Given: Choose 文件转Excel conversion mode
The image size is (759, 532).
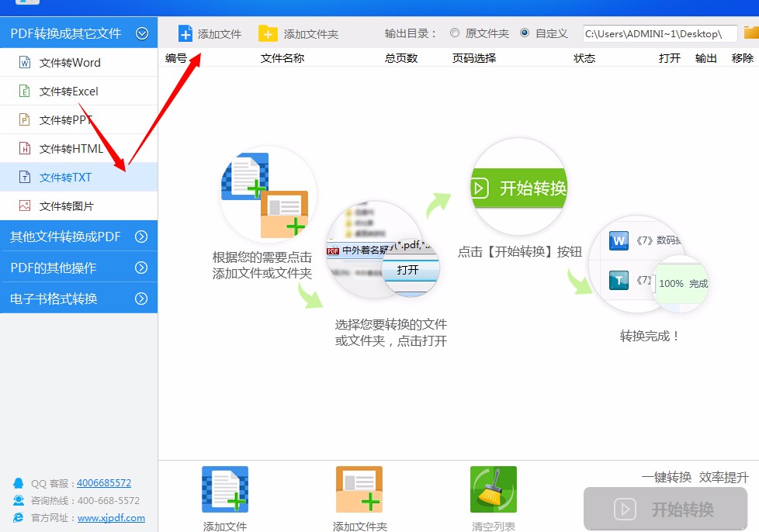Looking at the screenshot, I should click(78, 91).
